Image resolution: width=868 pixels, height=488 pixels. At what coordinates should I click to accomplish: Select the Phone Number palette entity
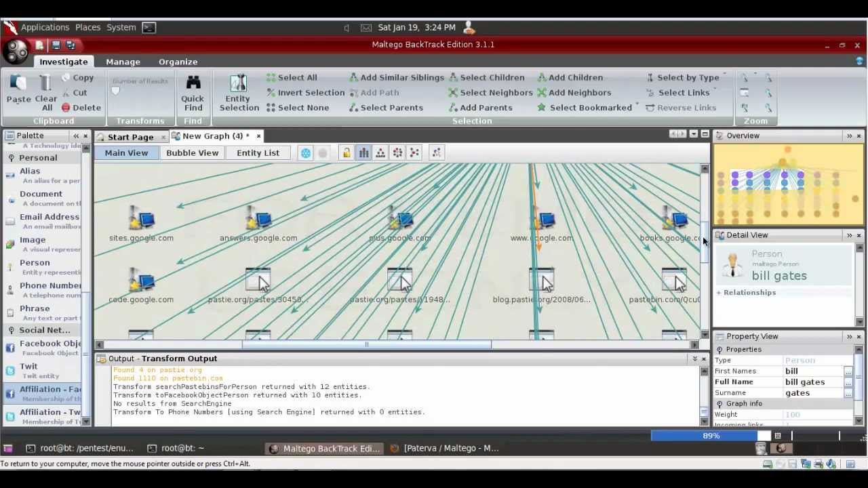[x=43, y=290]
